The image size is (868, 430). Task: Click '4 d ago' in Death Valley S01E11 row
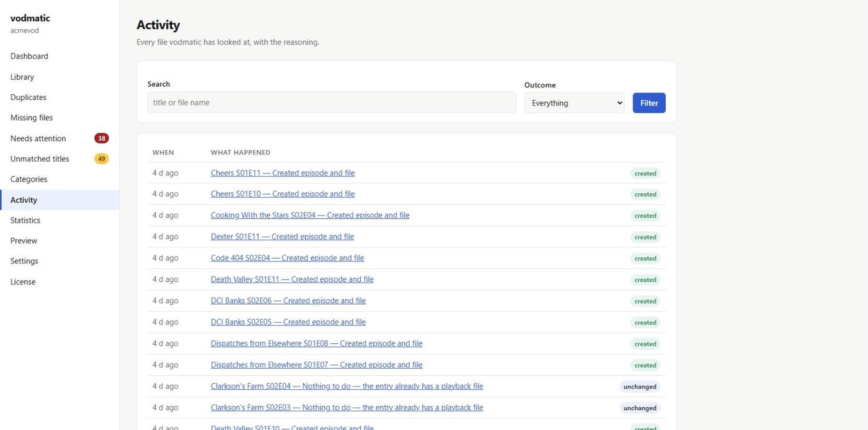(x=166, y=279)
